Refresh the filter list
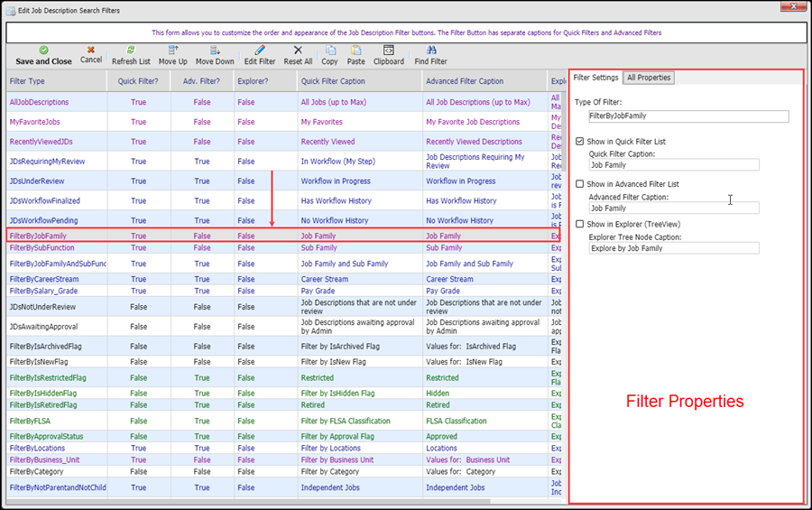 click(x=131, y=51)
